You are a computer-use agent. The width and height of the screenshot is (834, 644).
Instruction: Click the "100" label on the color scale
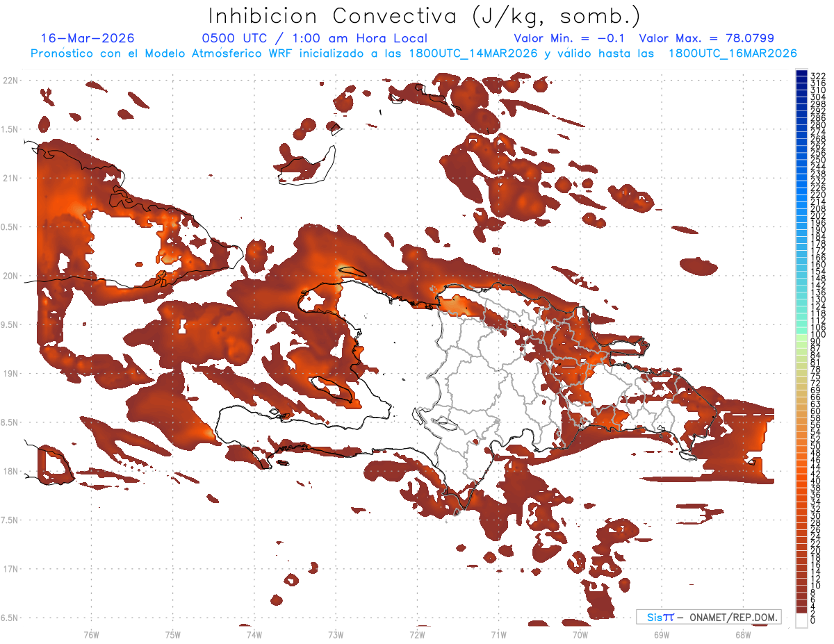click(817, 335)
